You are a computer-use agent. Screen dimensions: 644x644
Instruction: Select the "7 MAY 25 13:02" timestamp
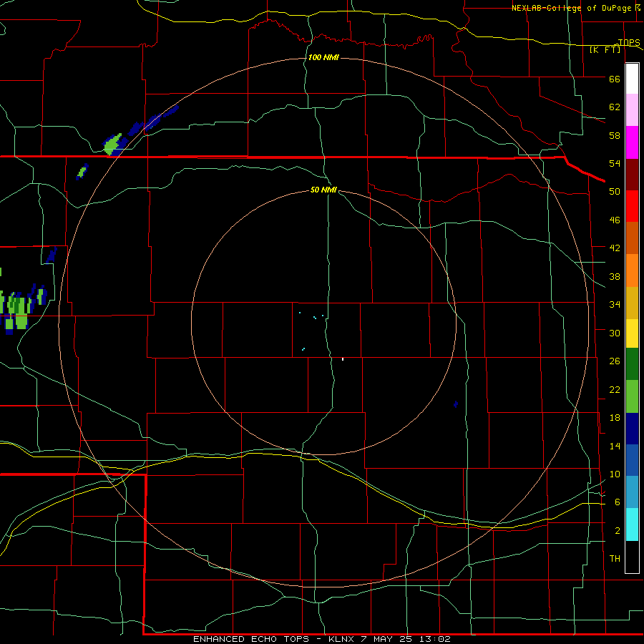pos(406,639)
